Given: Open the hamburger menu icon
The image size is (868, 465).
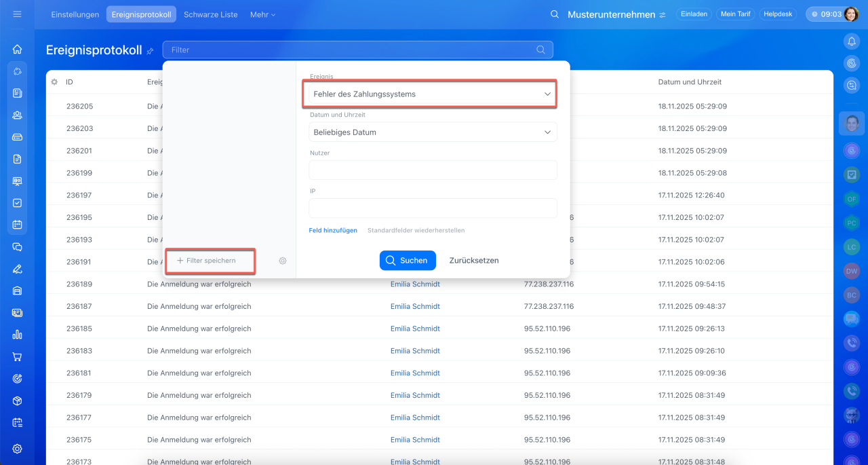Looking at the screenshot, I should coord(17,14).
